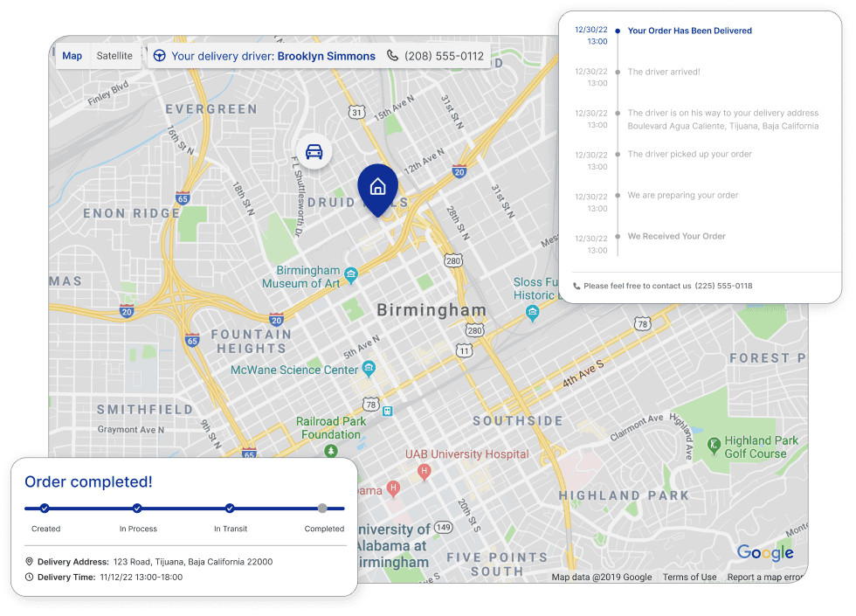
Task: Click the Birmingham city label on the map
Action: tap(431, 310)
